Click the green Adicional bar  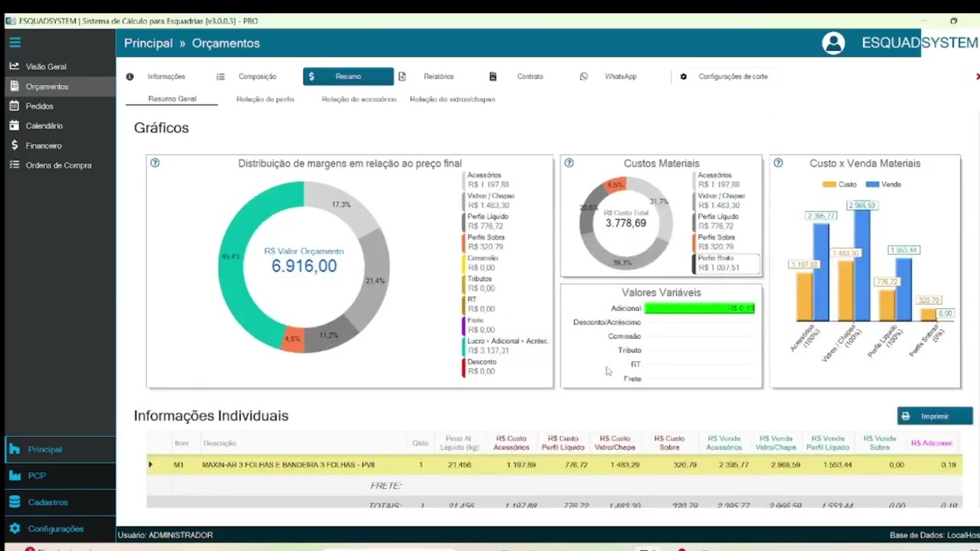[700, 308]
